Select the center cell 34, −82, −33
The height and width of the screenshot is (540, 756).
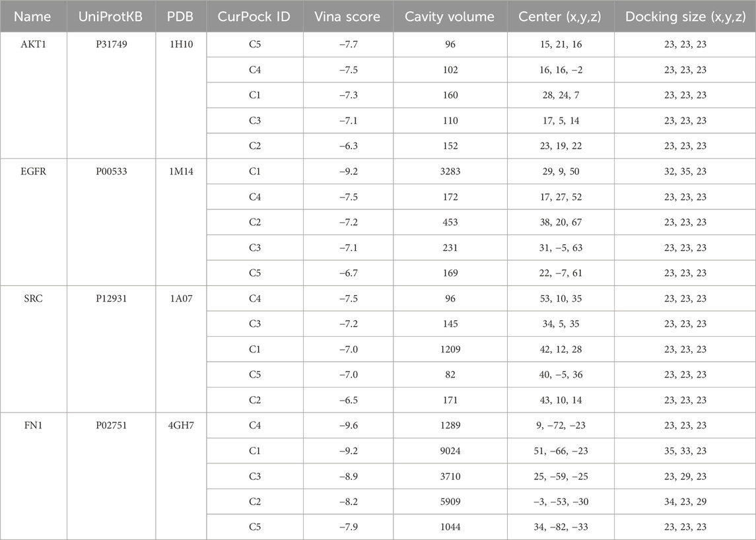[561, 527]
